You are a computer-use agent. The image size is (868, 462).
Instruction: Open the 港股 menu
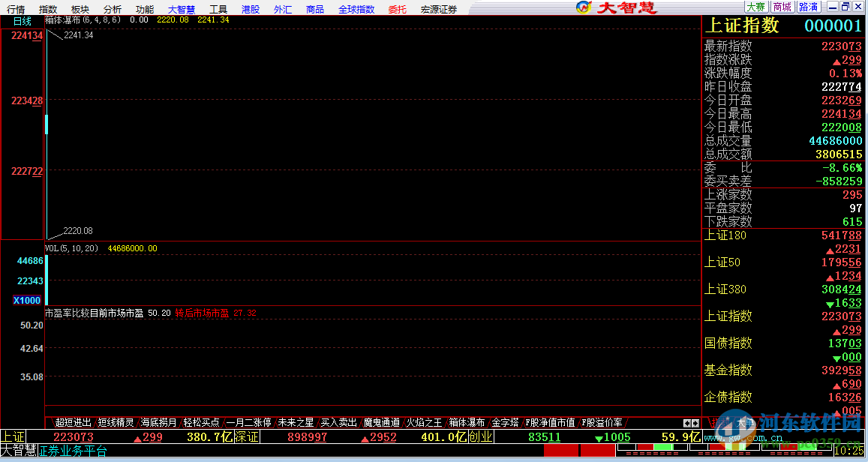(x=251, y=9)
